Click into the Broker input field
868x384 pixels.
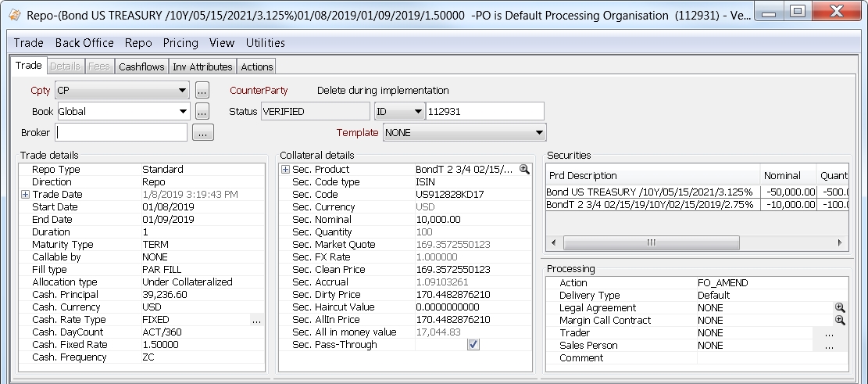(121, 132)
